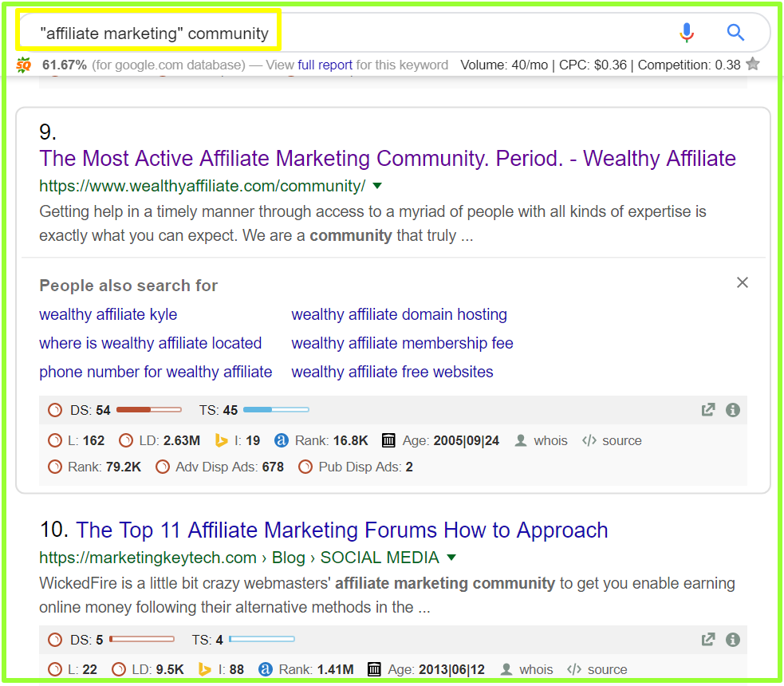Click the Alexa icon beside Rank: 1.41M

[x=266, y=669]
